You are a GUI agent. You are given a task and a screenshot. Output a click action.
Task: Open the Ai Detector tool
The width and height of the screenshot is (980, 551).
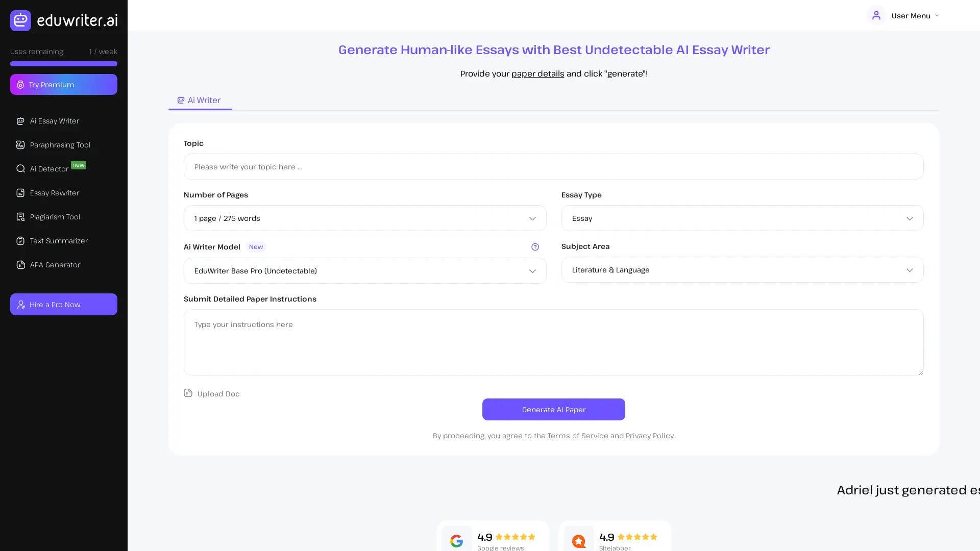pyautogui.click(x=50, y=169)
